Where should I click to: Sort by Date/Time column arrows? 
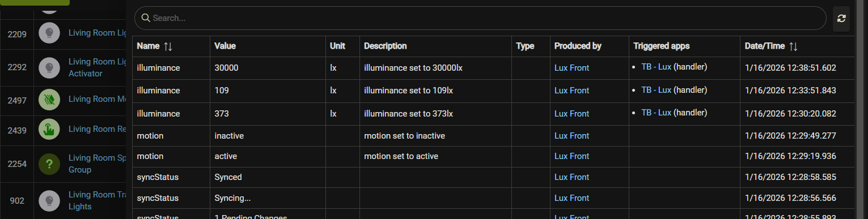pyautogui.click(x=793, y=46)
